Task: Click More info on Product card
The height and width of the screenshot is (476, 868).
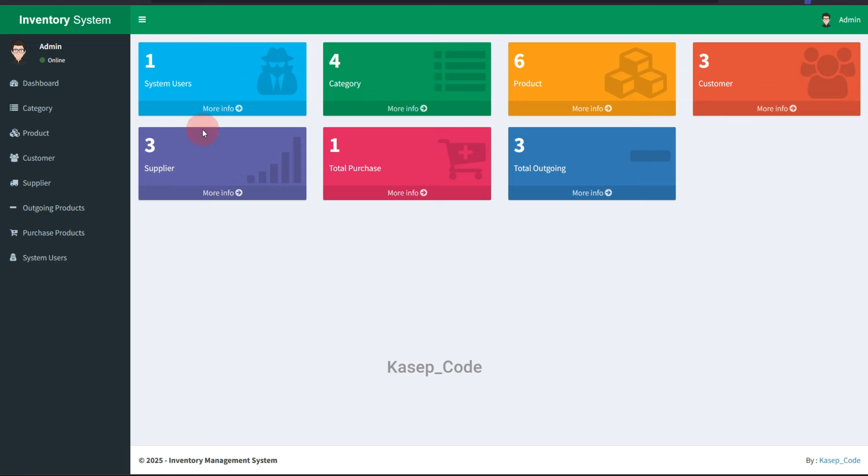Action: tap(592, 108)
